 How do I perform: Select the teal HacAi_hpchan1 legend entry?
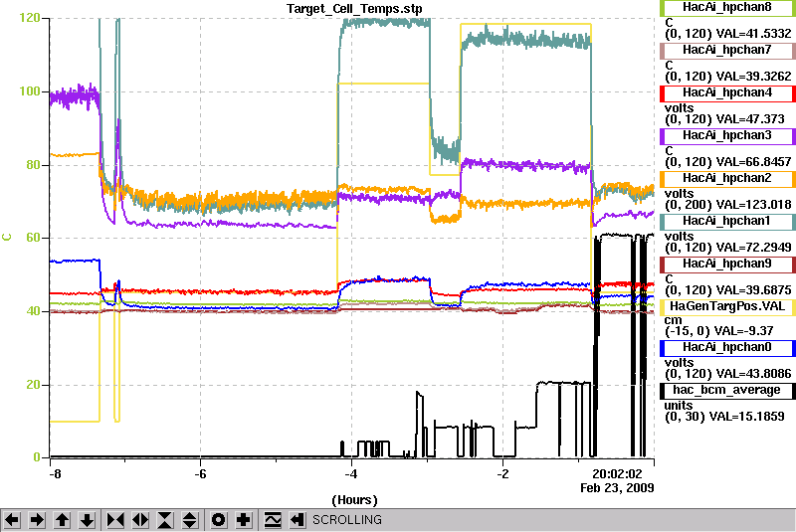[x=727, y=222]
